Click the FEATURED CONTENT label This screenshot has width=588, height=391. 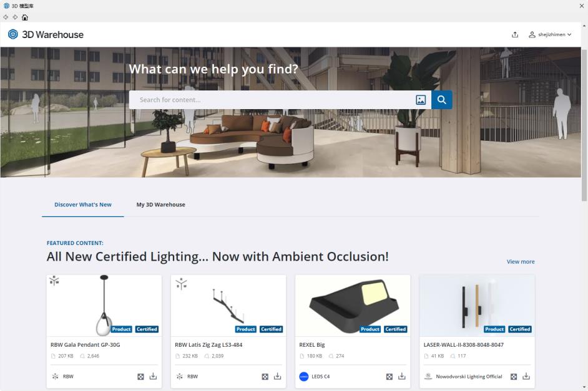tap(75, 243)
